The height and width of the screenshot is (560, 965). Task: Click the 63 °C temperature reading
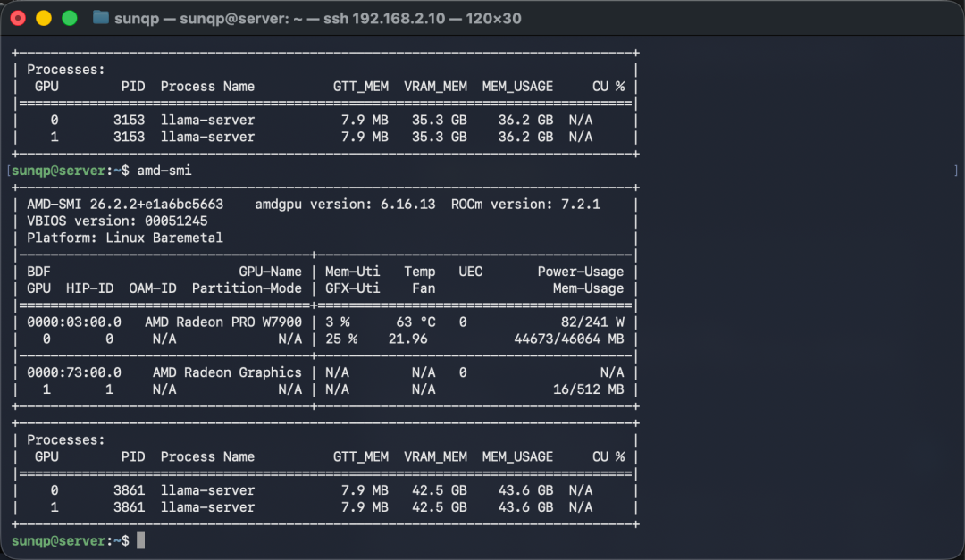click(415, 322)
